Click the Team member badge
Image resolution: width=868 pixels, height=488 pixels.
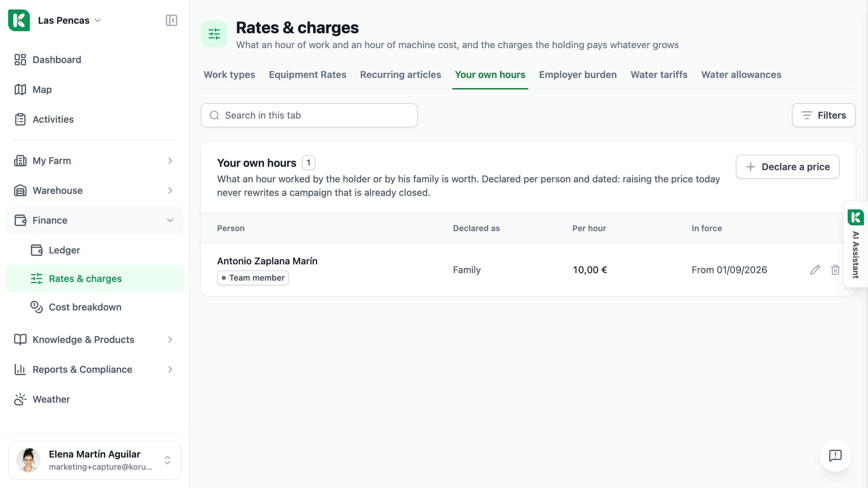click(253, 278)
